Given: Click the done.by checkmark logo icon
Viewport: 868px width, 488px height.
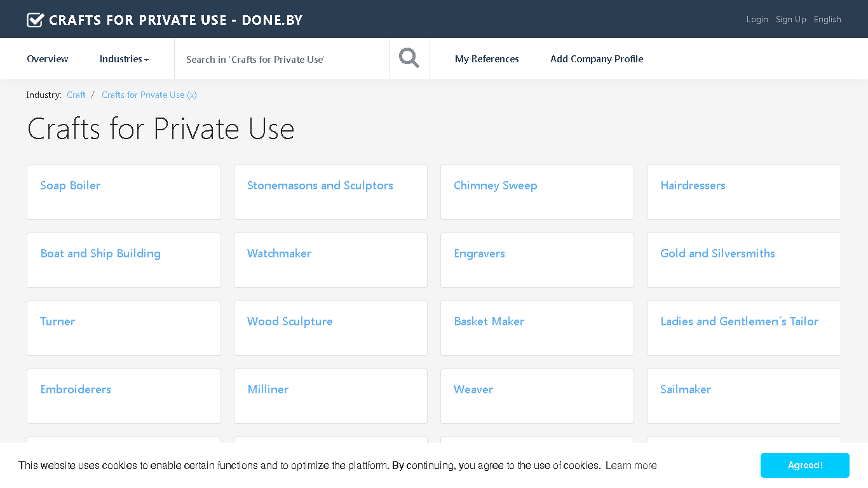Looking at the screenshot, I should pyautogui.click(x=36, y=20).
